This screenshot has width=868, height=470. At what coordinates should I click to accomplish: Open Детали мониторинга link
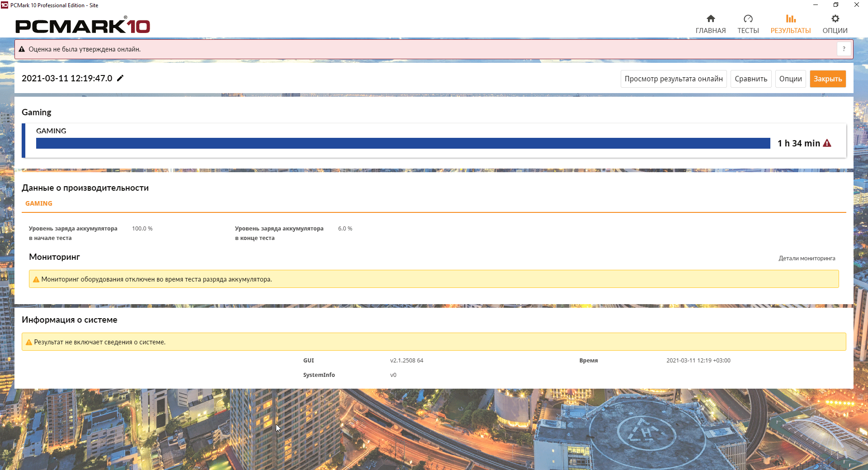[807, 258]
